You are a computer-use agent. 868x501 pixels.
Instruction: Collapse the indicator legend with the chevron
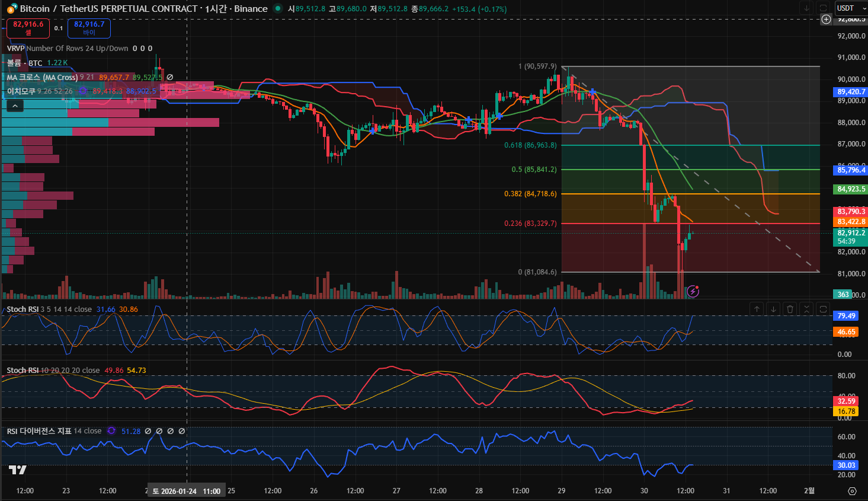click(15, 106)
